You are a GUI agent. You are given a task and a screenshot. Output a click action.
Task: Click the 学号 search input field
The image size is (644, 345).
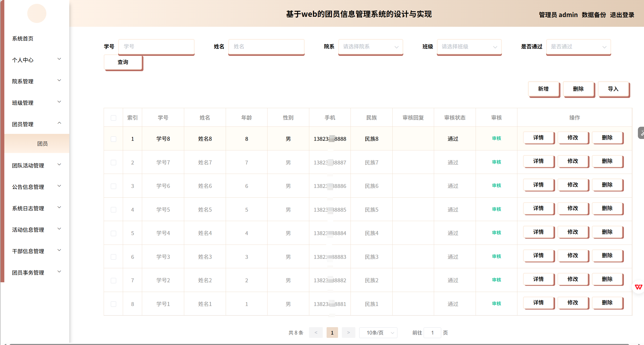(x=156, y=47)
